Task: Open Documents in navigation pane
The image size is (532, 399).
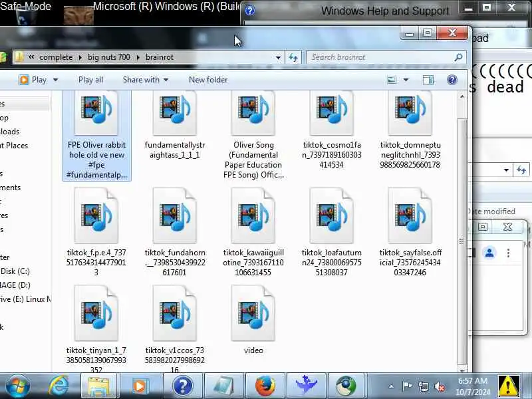Action: (x=10, y=188)
